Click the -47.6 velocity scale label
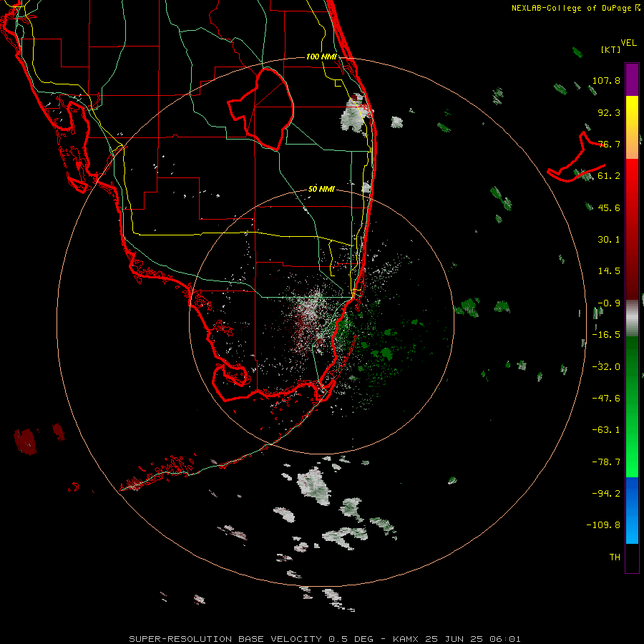Image resolution: width=644 pixels, height=644 pixels. click(x=606, y=399)
